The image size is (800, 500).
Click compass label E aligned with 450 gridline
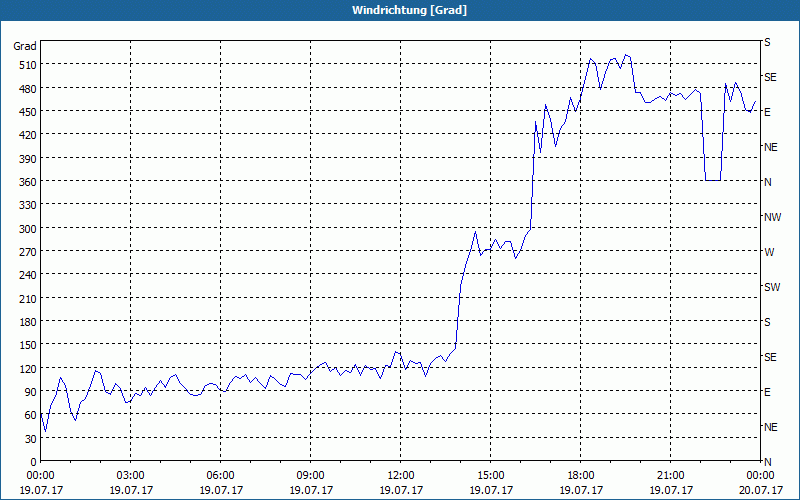(x=767, y=112)
